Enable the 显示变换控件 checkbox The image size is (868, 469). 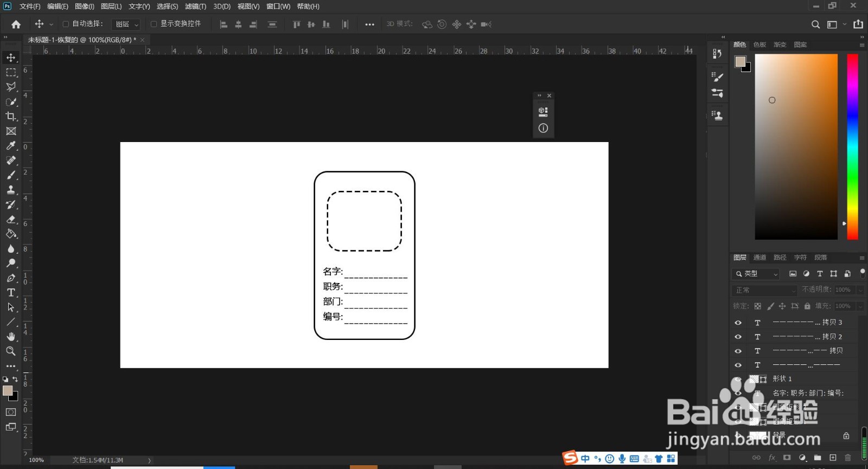154,24
